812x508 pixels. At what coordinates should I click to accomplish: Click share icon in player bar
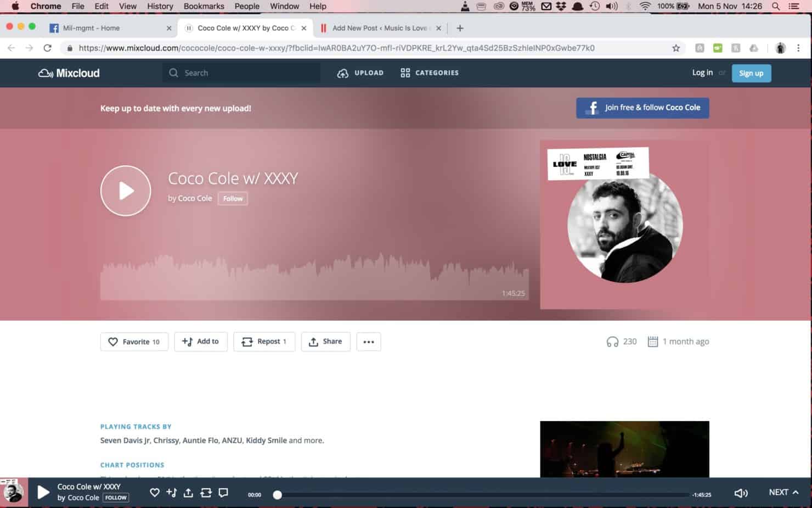188,493
